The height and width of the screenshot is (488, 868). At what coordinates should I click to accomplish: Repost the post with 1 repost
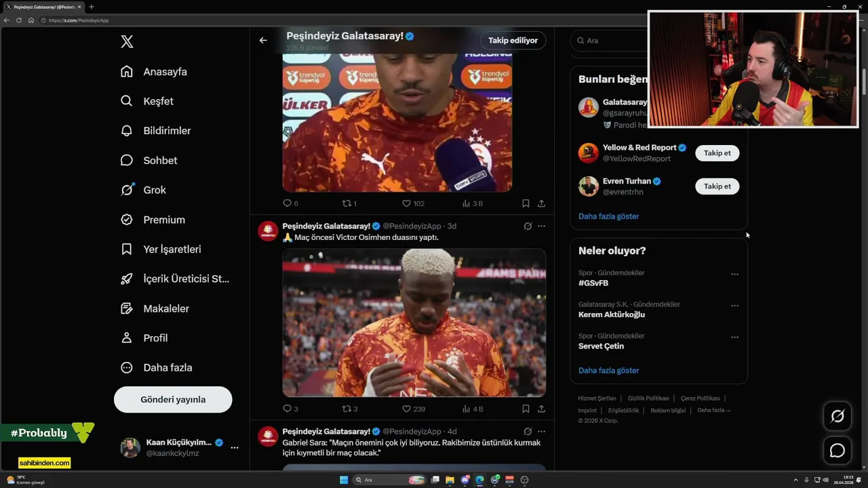coord(349,203)
